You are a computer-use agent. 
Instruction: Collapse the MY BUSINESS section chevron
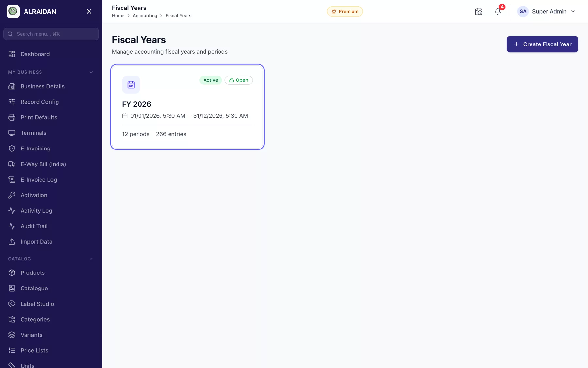pyautogui.click(x=91, y=72)
